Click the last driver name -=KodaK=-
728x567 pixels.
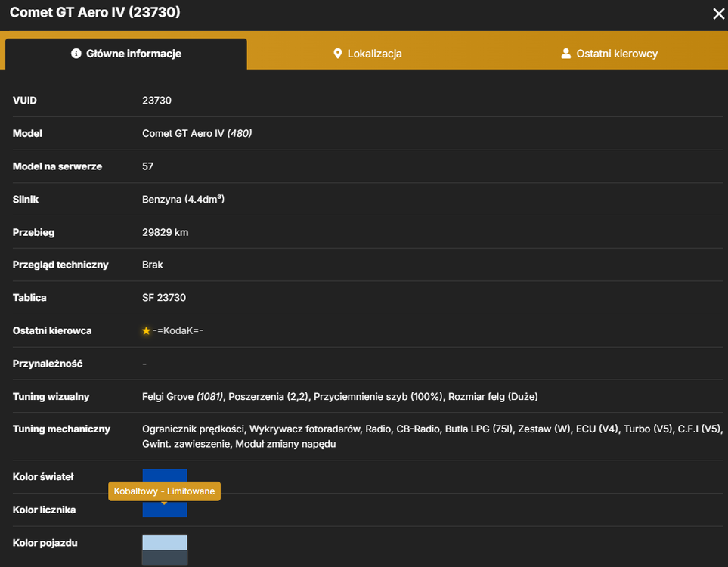point(178,330)
